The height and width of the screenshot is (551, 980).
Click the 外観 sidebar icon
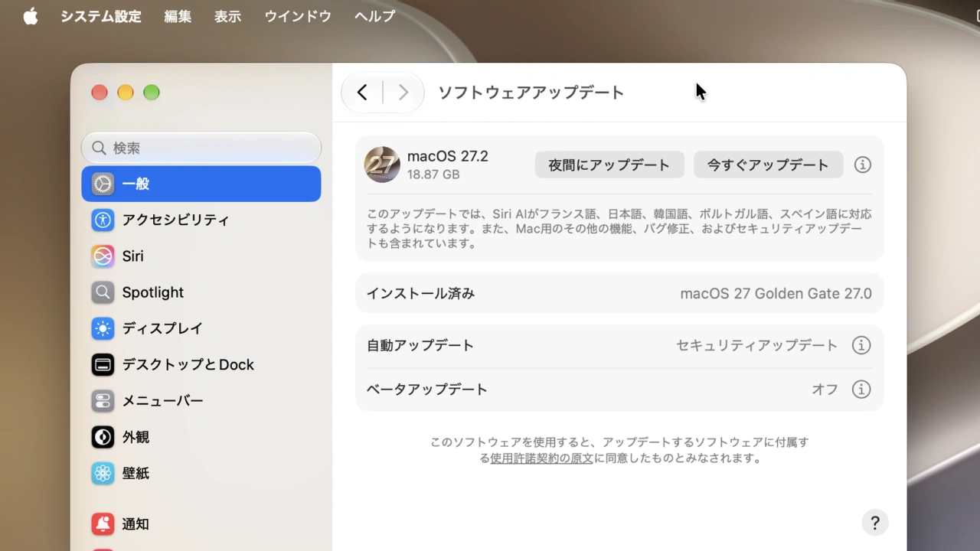pyautogui.click(x=103, y=437)
